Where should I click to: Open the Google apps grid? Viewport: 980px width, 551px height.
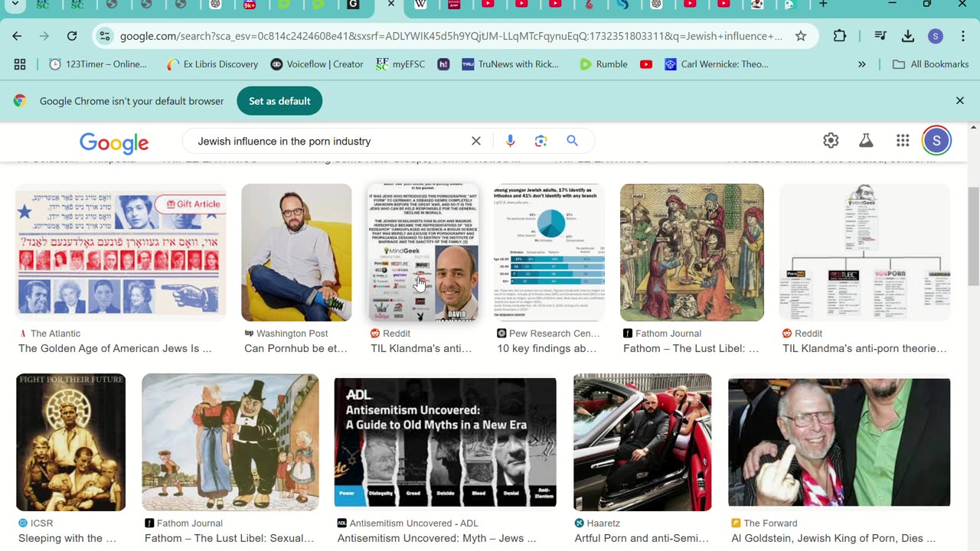pyautogui.click(x=903, y=141)
